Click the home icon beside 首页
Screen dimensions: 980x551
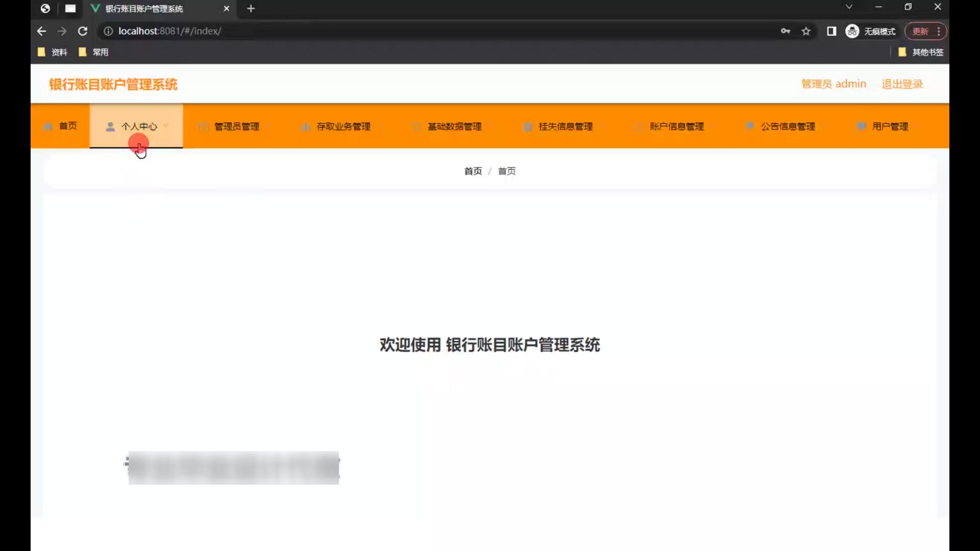tap(48, 127)
